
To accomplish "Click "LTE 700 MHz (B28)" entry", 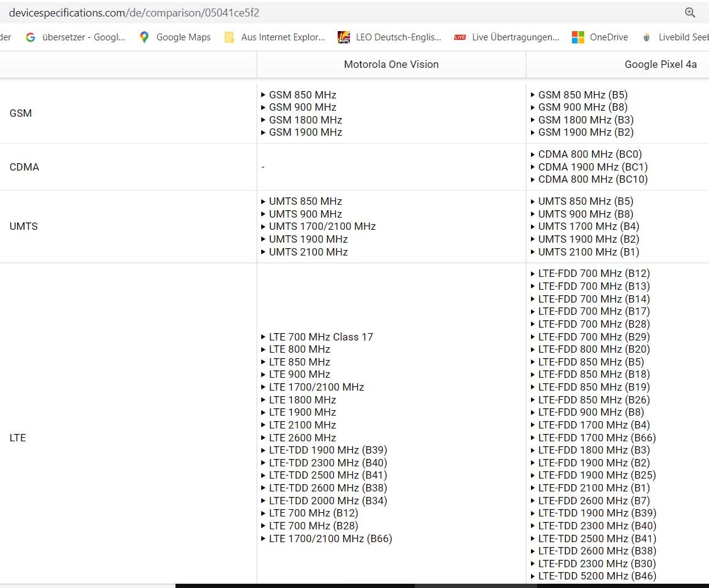I will [x=313, y=526].
